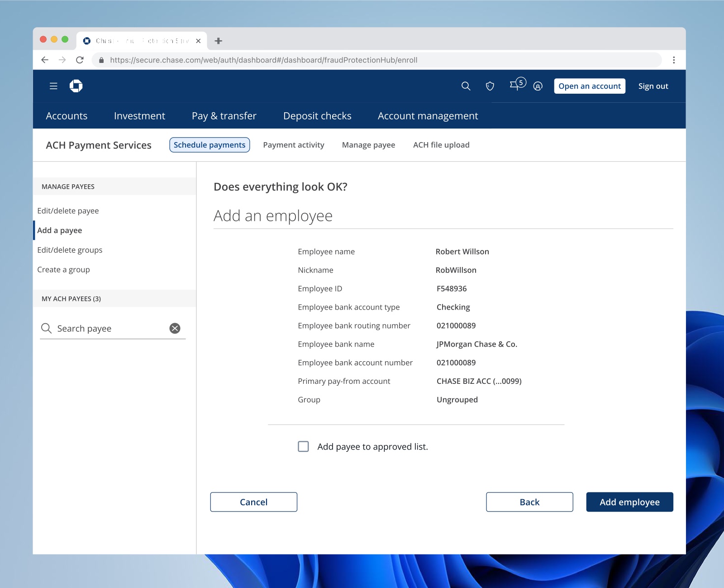
Task: Open the browser three-dot menu
Action: coord(674,60)
